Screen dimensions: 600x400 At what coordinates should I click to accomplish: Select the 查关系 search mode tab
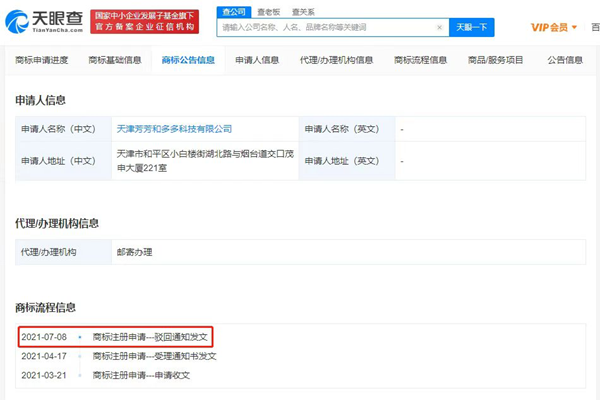click(x=296, y=11)
